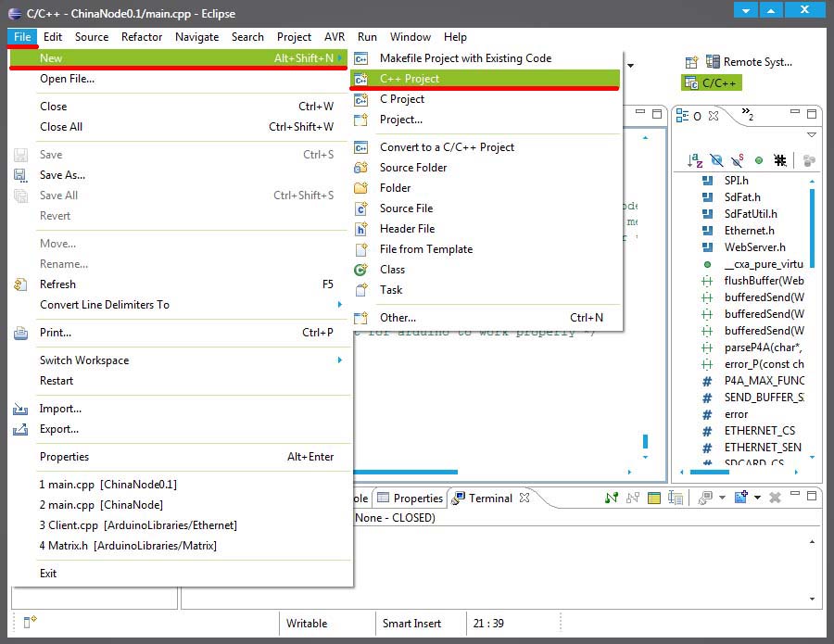Open the Outline view menu triangle

pyautogui.click(x=812, y=134)
